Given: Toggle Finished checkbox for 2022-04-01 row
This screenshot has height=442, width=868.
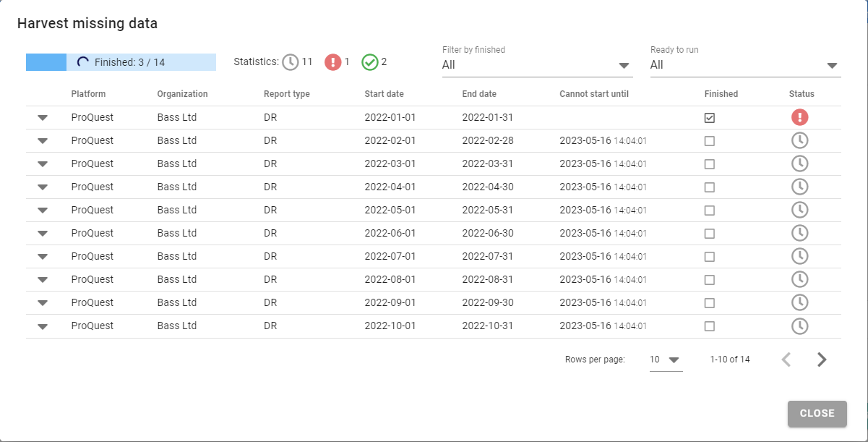Looking at the screenshot, I should point(710,187).
